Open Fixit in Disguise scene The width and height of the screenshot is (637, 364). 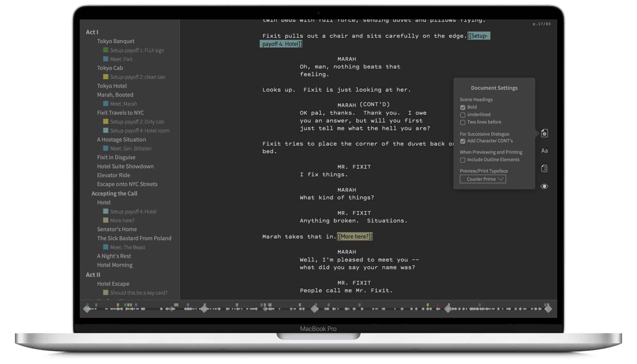click(116, 157)
